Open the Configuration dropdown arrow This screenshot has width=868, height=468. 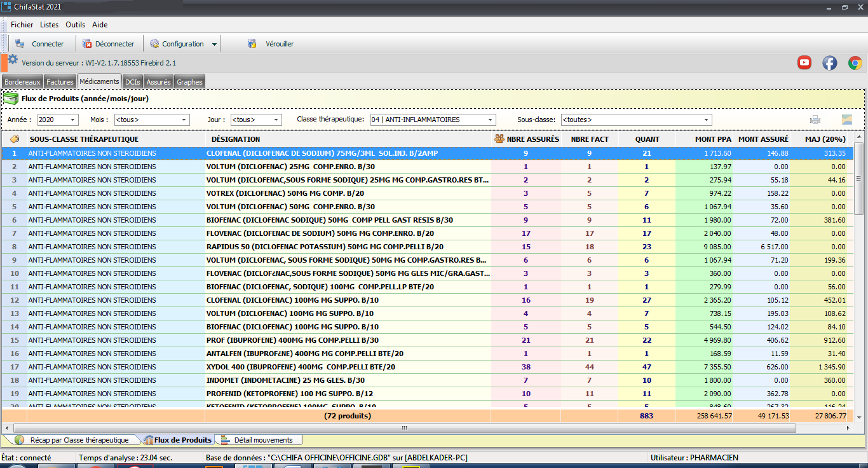(x=214, y=45)
